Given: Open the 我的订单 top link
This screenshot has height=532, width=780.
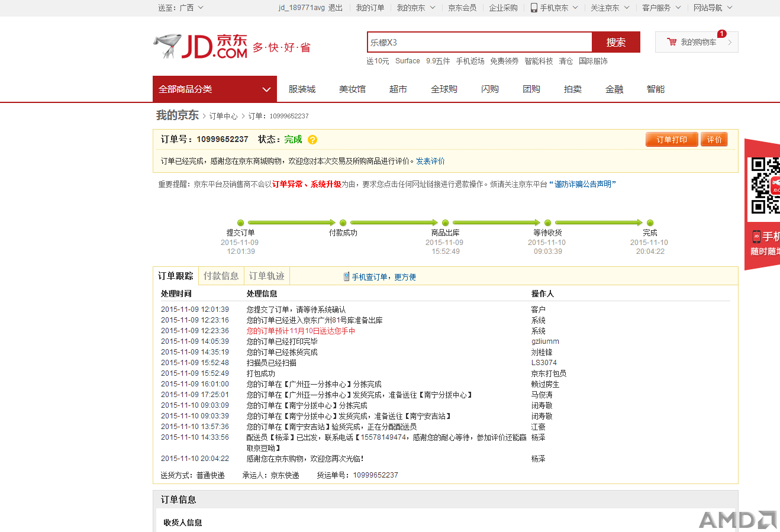Looking at the screenshot, I should (370, 8).
